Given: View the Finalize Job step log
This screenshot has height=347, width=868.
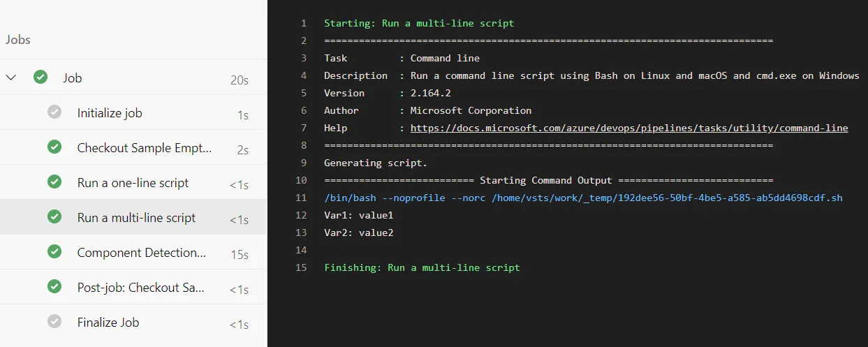Looking at the screenshot, I should click(108, 323).
